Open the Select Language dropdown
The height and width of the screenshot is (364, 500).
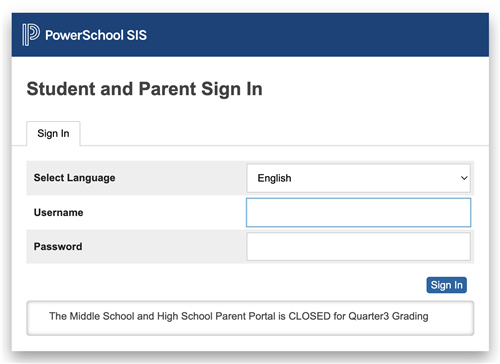(358, 178)
